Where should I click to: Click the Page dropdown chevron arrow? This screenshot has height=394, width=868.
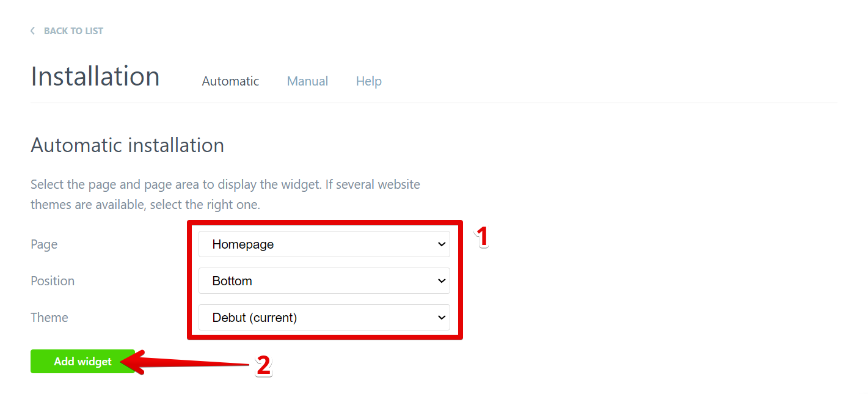[441, 244]
